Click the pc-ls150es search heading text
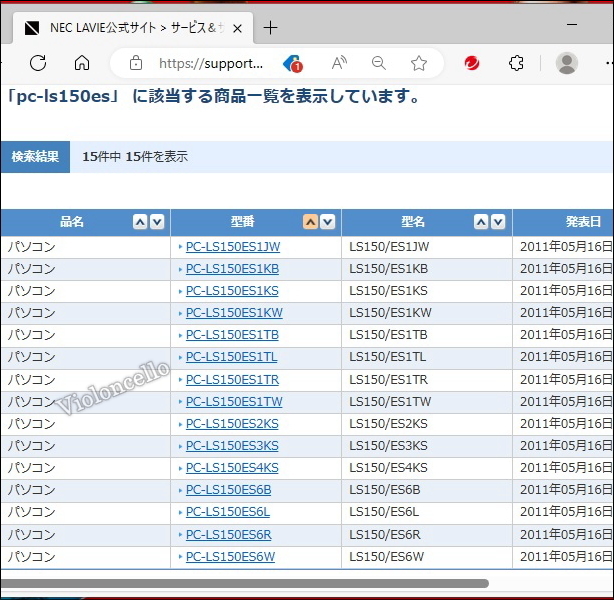 click(x=215, y=96)
